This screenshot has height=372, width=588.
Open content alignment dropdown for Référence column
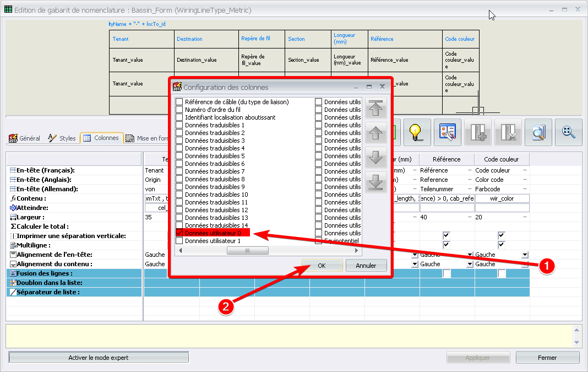click(x=470, y=265)
